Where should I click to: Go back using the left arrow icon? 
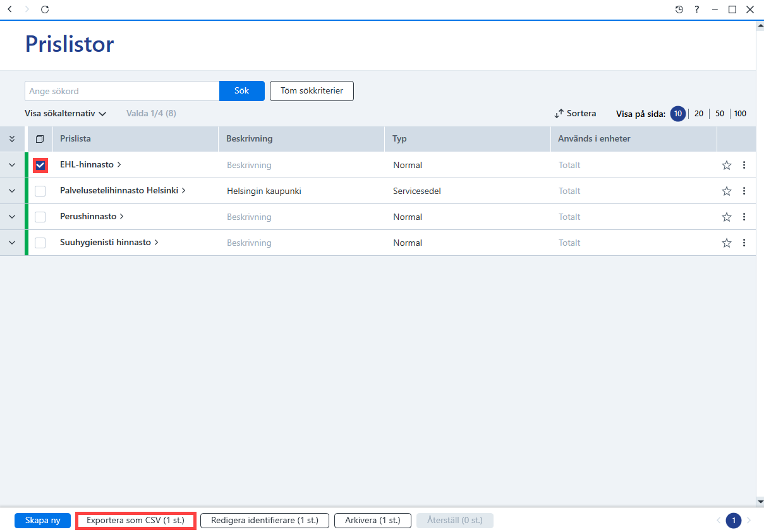coord(9,9)
